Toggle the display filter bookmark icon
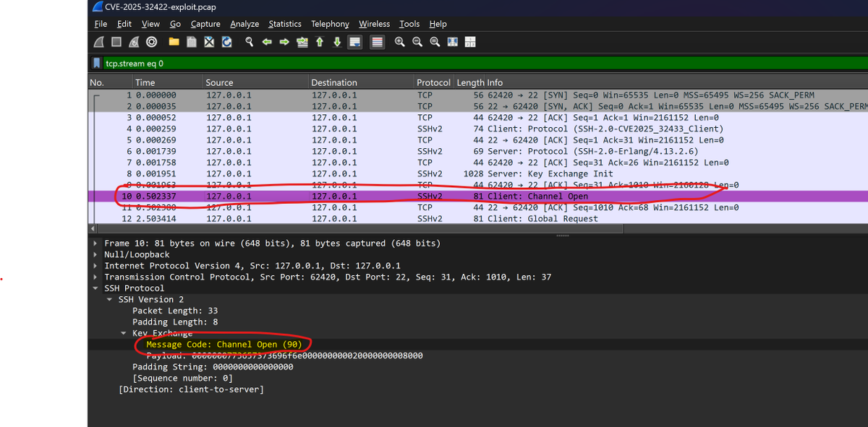868x427 pixels. click(x=96, y=63)
